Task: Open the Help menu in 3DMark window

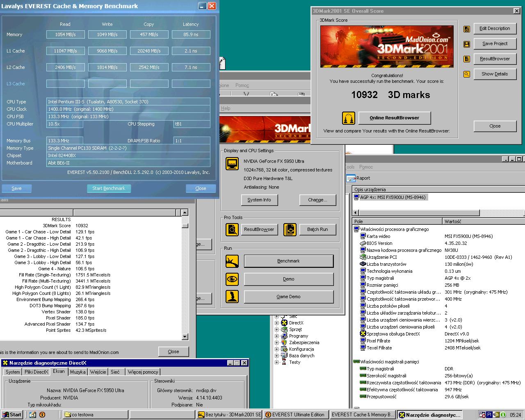Action: [226, 108]
